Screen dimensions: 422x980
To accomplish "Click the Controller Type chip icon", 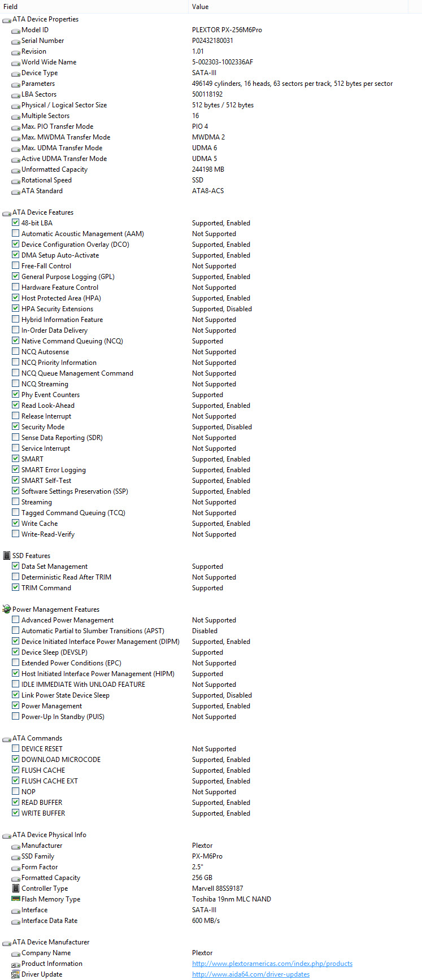I will coord(16,888).
